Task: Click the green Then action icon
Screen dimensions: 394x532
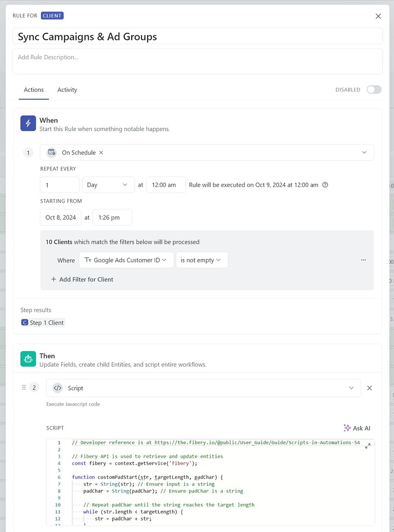Action: coord(28,358)
